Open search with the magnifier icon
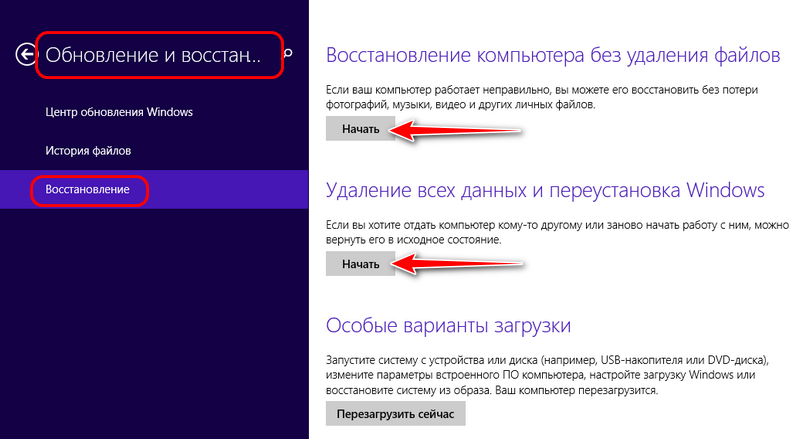Viewport: 800px width, 439px height. click(288, 53)
